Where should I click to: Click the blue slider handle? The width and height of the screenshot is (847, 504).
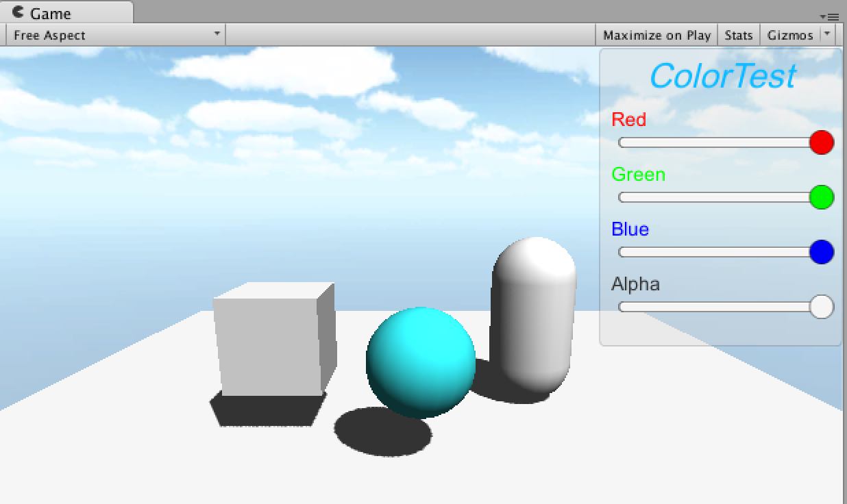pyautogui.click(x=822, y=252)
